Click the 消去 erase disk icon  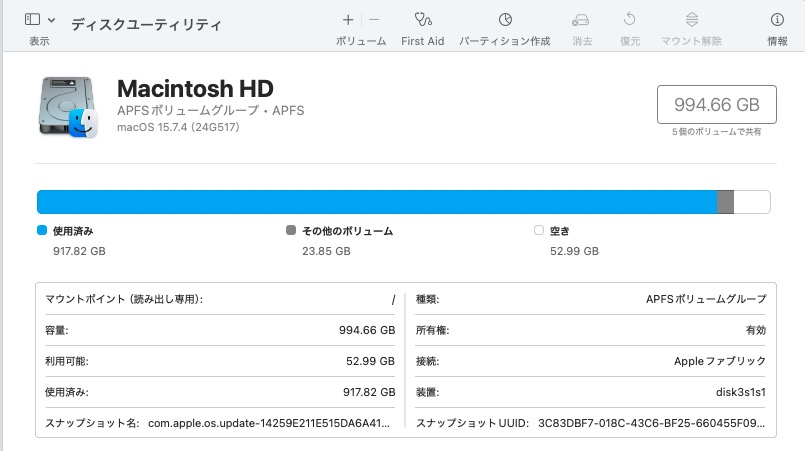point(581,19)
